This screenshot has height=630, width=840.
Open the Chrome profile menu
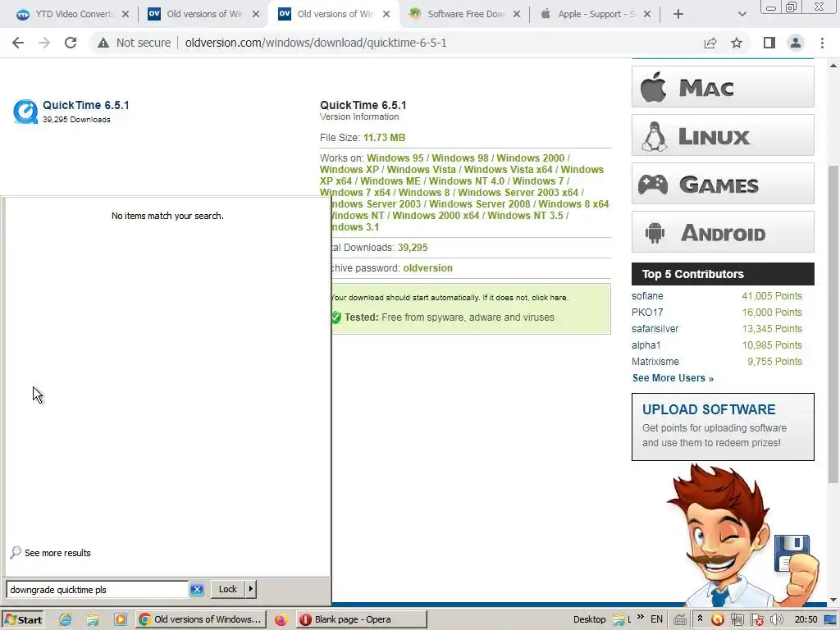click(796, 43)
